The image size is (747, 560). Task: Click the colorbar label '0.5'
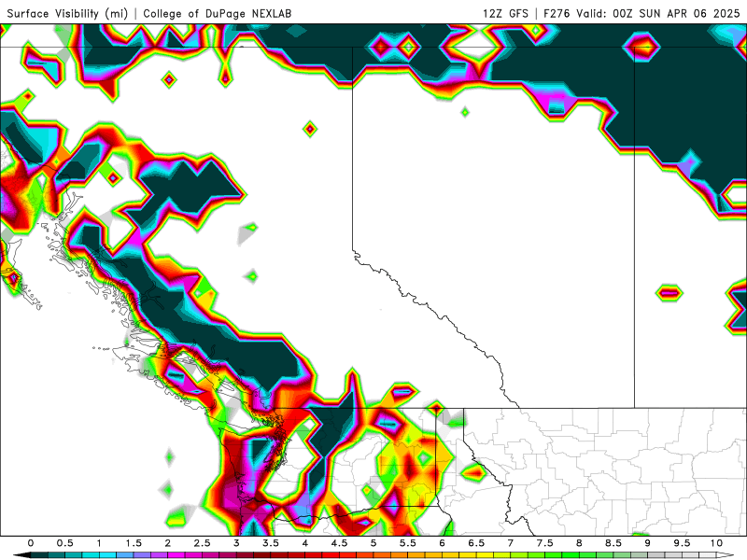pyautogui.click(x=64, y=543)
